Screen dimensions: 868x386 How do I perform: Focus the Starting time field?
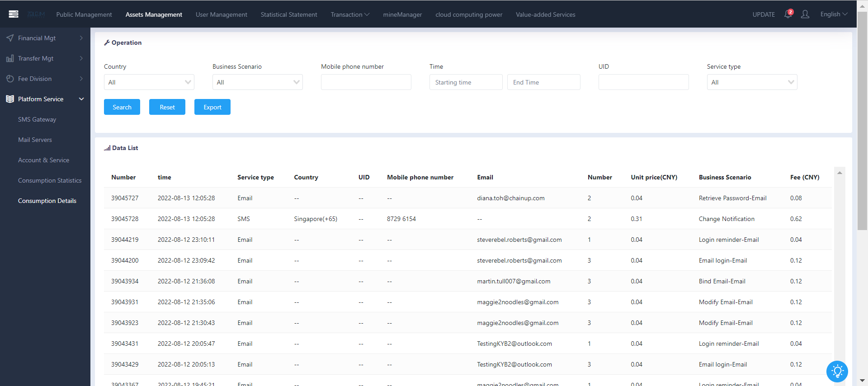coord(466,82)
